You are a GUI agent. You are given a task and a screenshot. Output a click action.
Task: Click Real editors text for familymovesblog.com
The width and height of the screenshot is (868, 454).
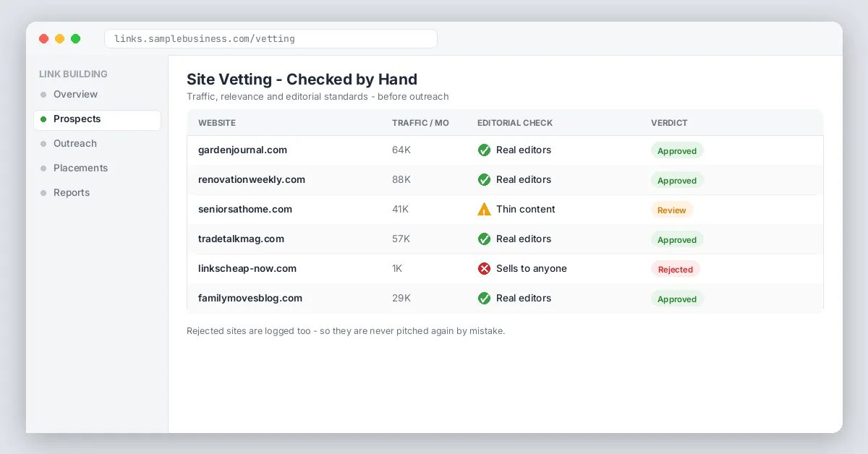(x=524, y=299)
